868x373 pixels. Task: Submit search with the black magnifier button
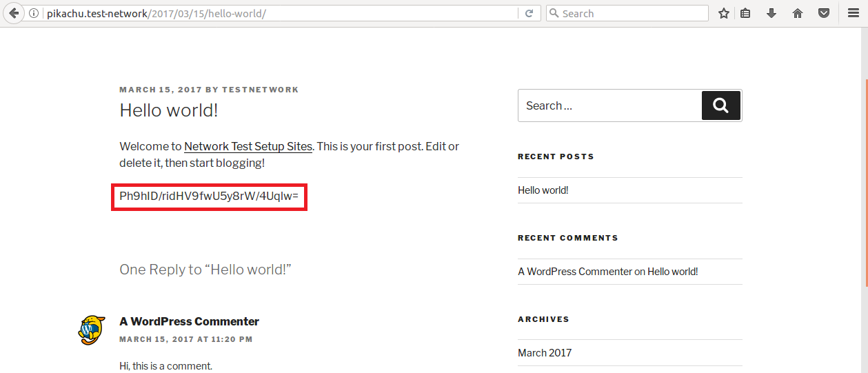point(721,105)
